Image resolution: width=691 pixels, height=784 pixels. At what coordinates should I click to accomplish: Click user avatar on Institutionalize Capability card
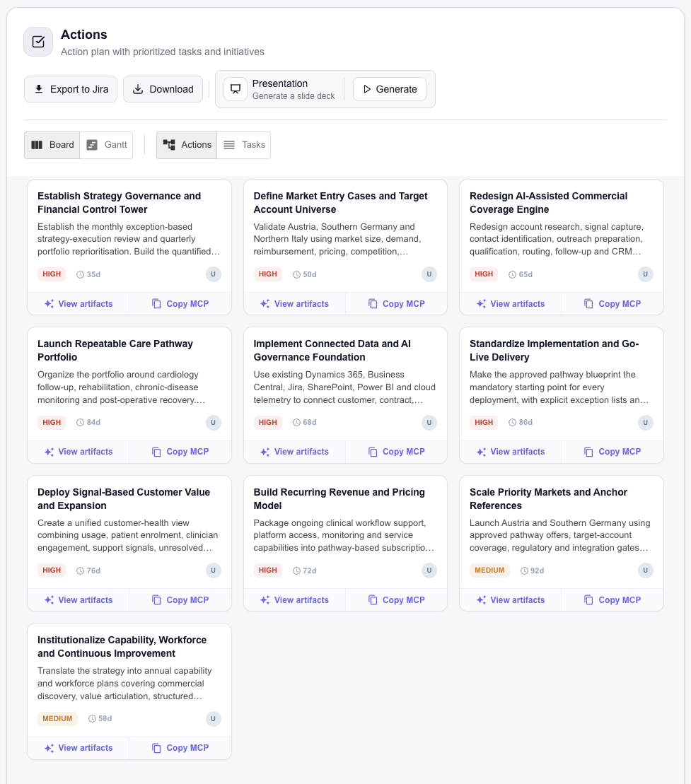[x=213, y=718]
